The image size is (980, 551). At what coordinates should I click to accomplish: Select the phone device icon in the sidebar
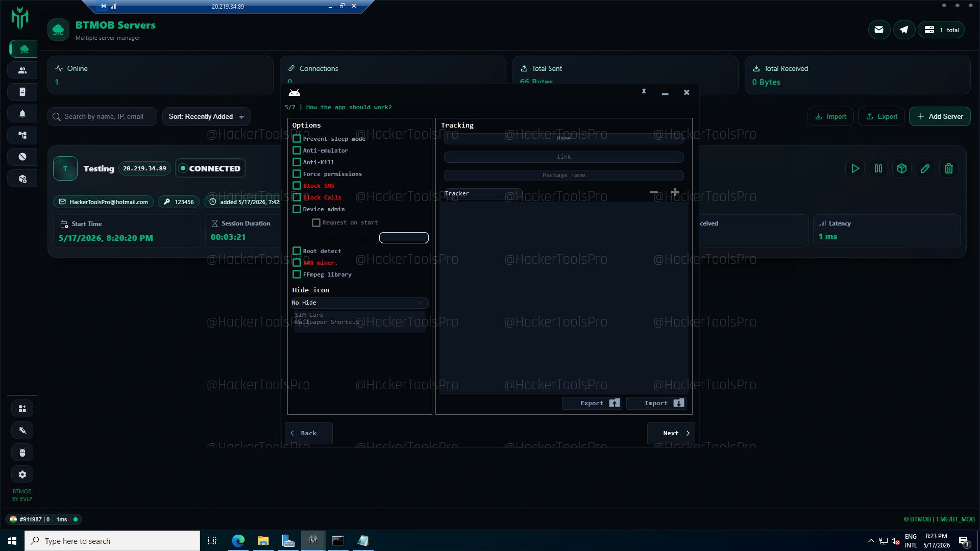coord(22,92)
